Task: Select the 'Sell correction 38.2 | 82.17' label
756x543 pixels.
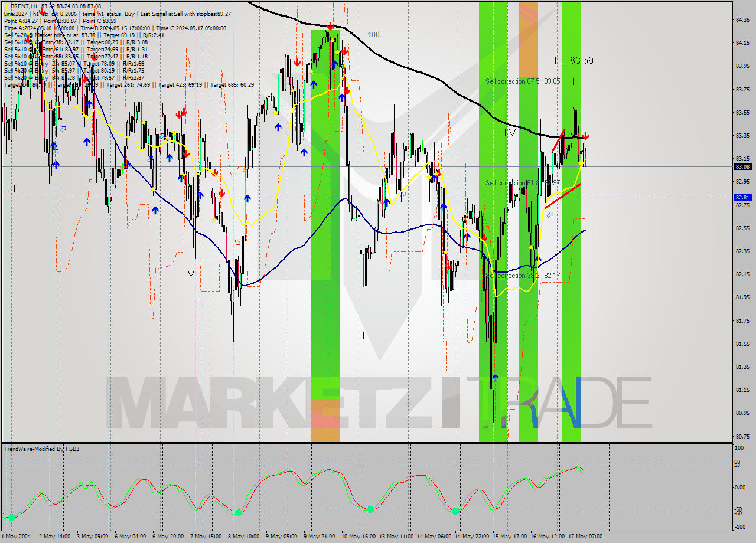Action: 523,276
